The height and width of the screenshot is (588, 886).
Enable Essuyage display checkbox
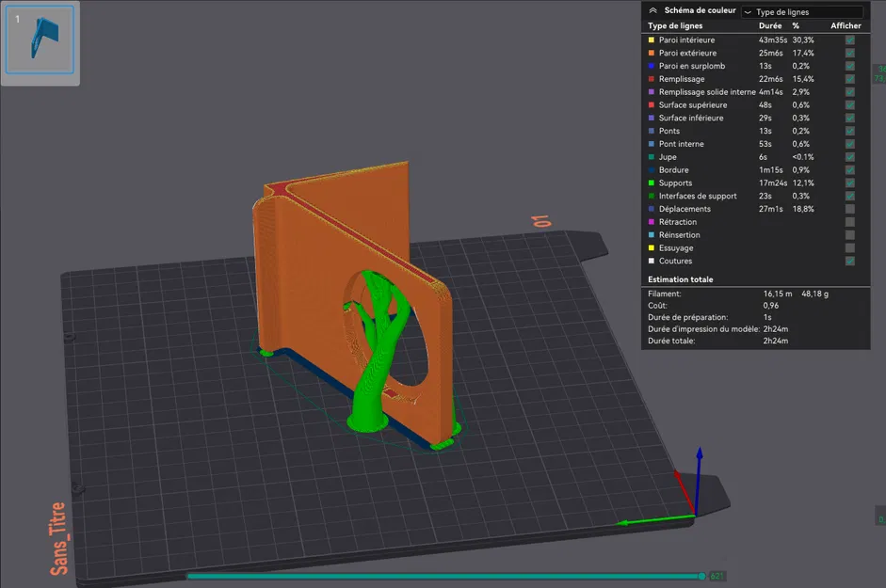click(850, 248)
